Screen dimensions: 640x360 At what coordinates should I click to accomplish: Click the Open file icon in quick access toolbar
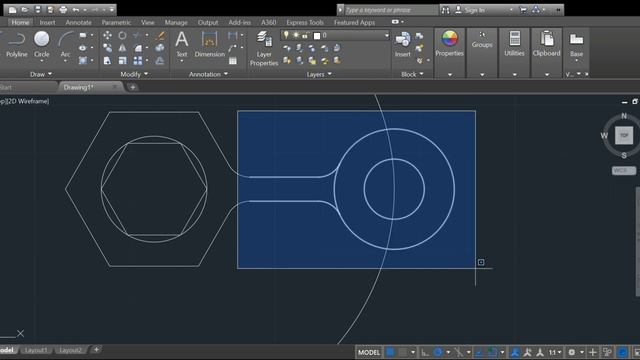25,9
